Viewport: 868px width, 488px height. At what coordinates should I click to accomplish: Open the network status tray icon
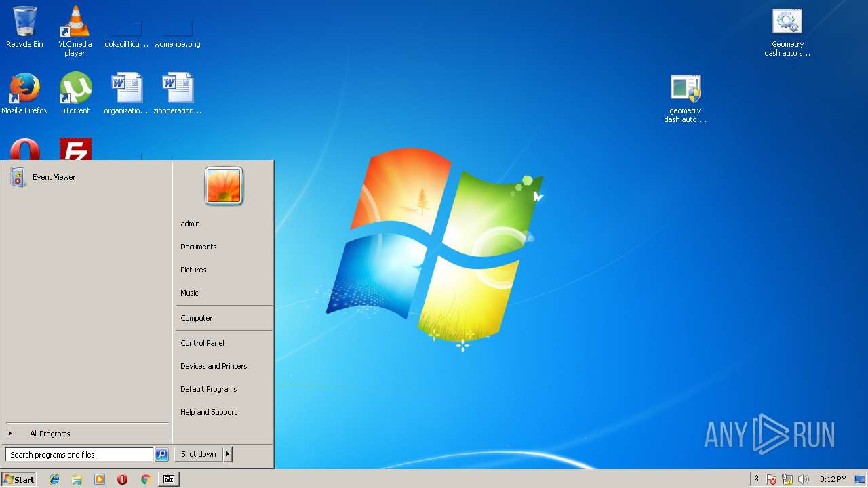(787, 479)
